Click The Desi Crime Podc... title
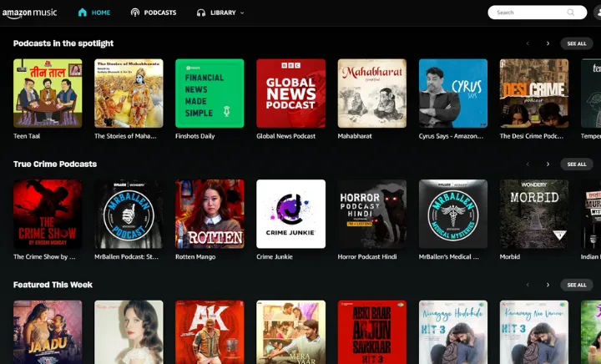 tap(531, 136)
